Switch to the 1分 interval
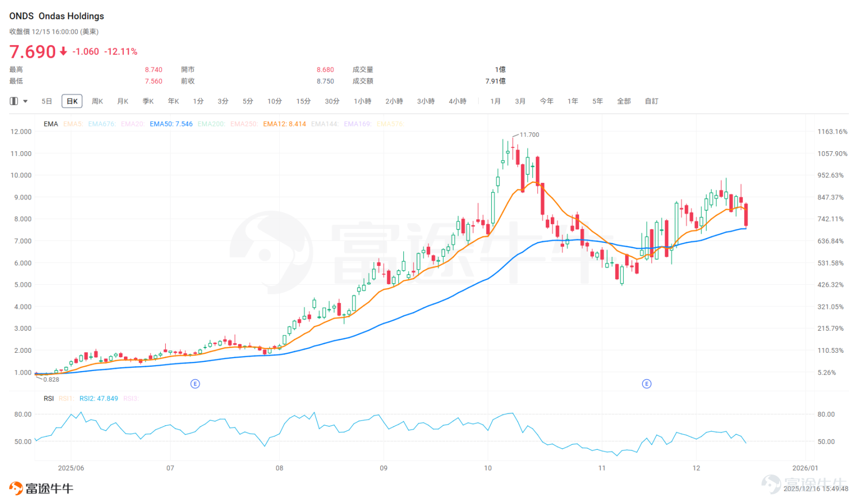Viewport: 858px width, 504px height. click(198, 101)
